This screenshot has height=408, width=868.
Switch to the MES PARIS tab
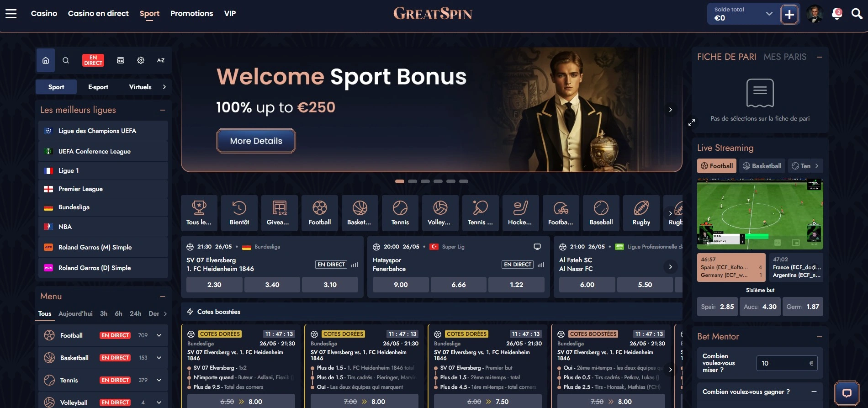click(785, 57)
